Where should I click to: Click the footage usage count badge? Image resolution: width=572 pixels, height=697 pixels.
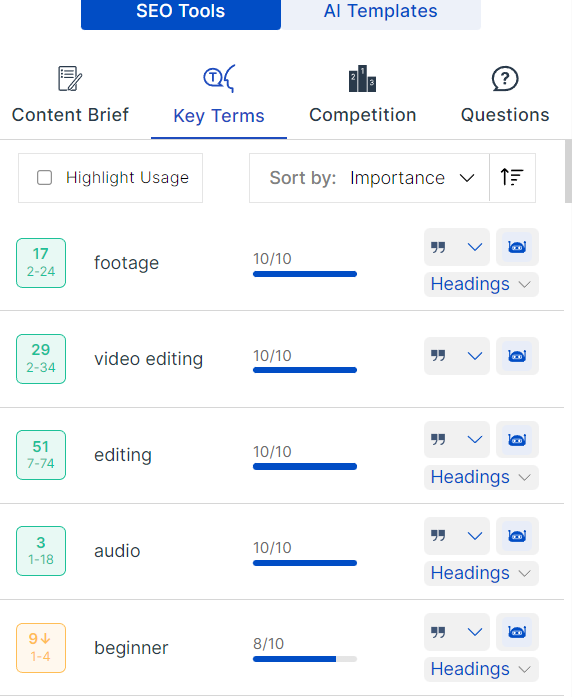tap(41, 263)
